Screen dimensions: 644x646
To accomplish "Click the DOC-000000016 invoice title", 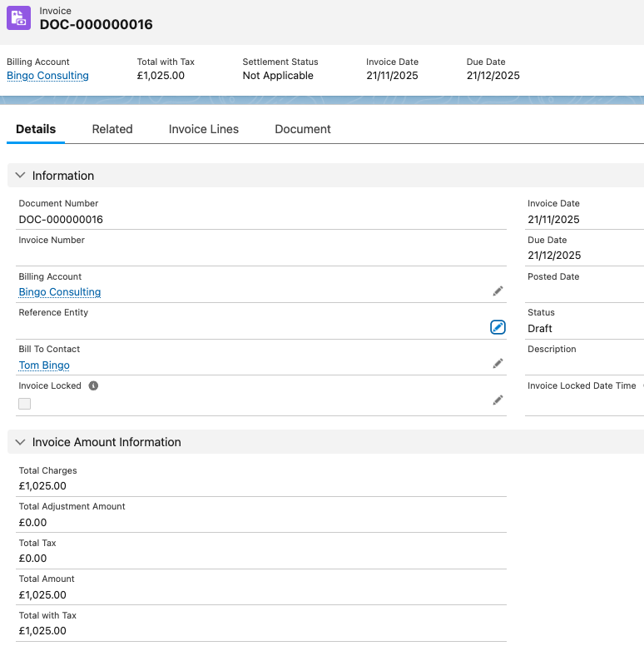I will pyautogui.click(x=97, y=25).
